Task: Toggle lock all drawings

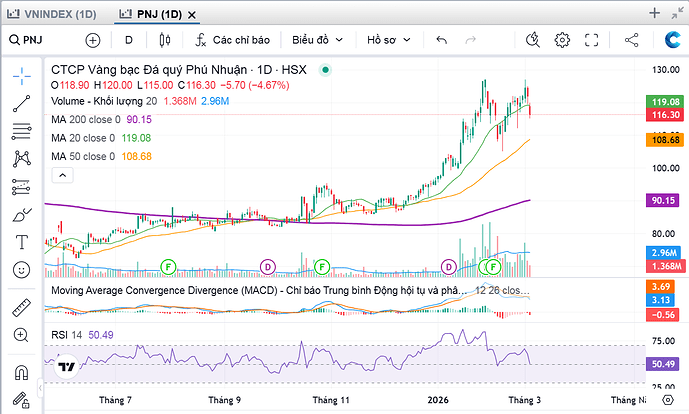Action: pyautogui.click(x=21, y=402)
